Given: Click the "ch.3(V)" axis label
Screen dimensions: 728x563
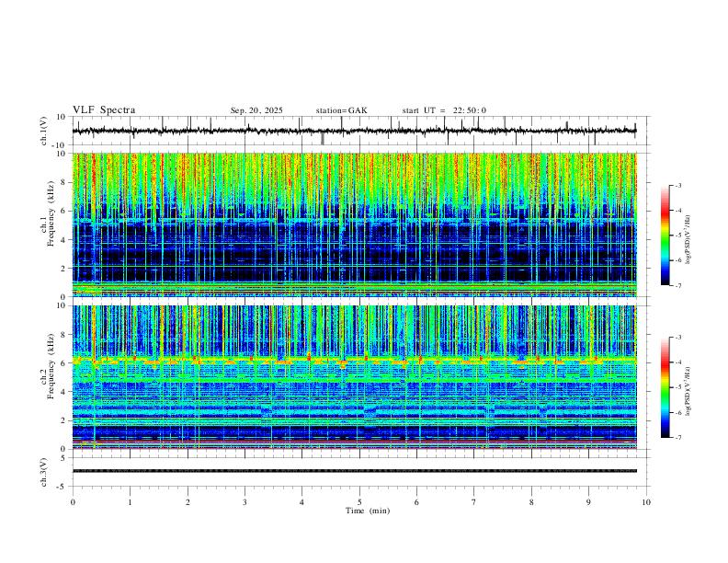Looking at the screenshot, I should coord(43,472).
